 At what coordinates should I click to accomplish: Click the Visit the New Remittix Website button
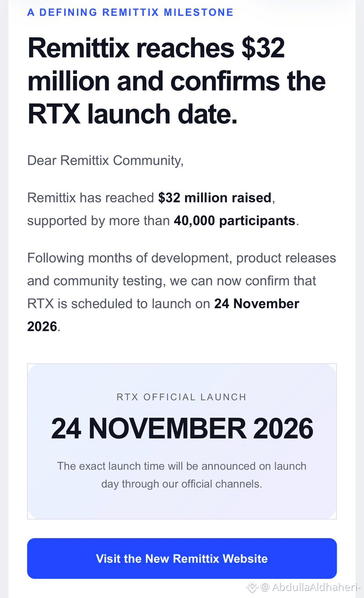(x=182, y=558)
